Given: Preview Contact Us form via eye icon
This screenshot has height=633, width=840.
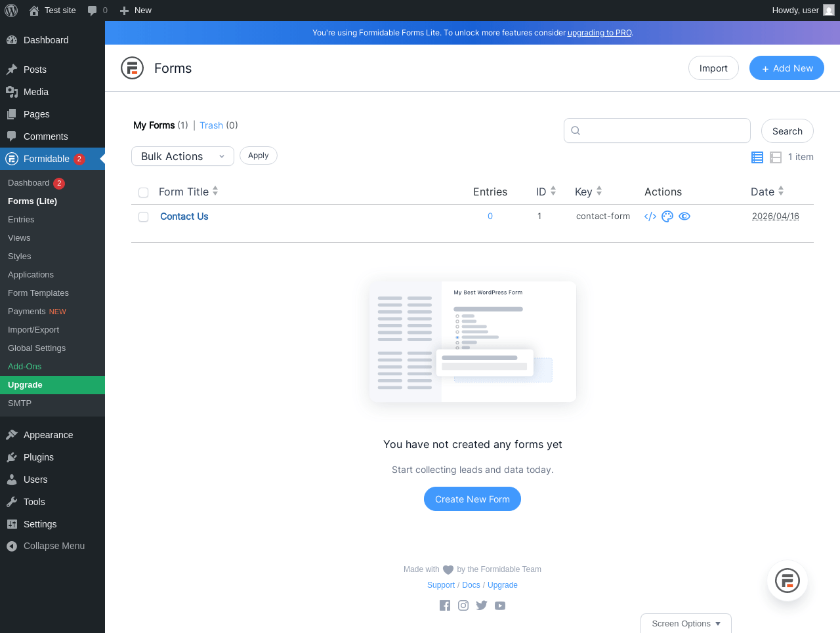Looking at the screenshot, I should [x=684, y=216].
